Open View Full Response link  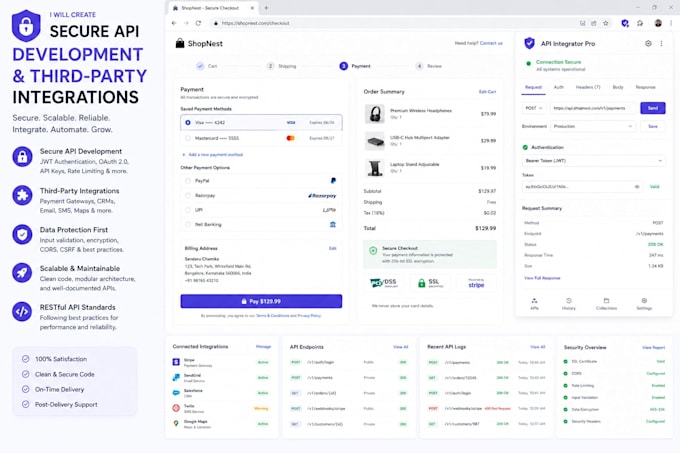coord(542,278)
